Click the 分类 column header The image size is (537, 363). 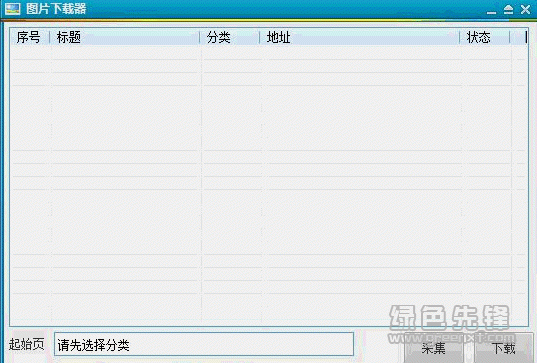point(230,37)
